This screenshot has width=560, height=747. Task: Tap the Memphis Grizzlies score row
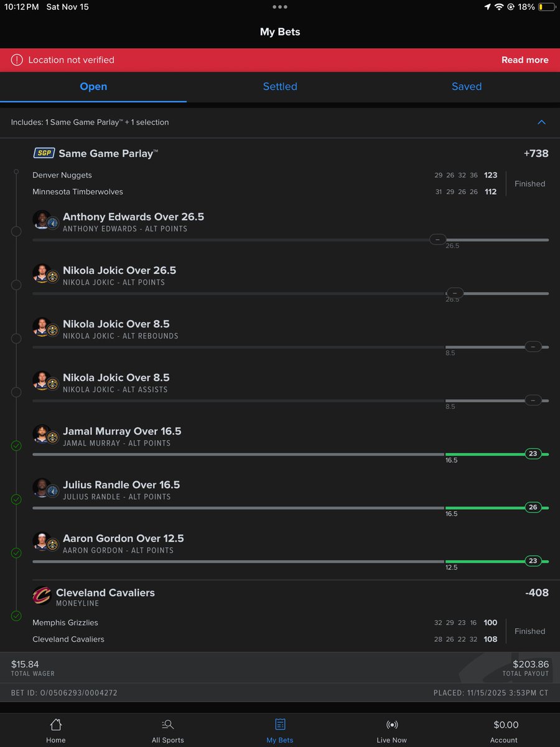(x=265, y=622)
